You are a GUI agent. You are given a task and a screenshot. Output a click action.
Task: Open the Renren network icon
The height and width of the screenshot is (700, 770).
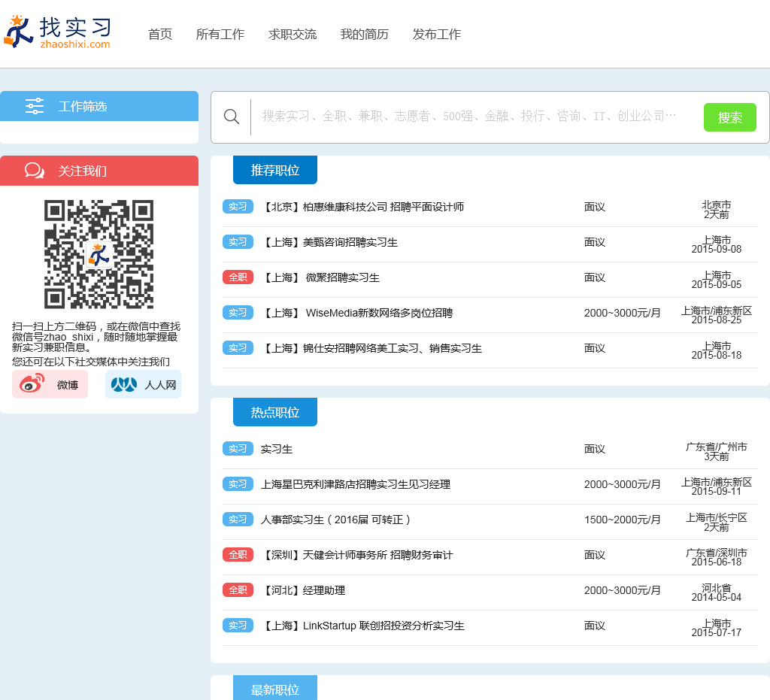(124, 384)
